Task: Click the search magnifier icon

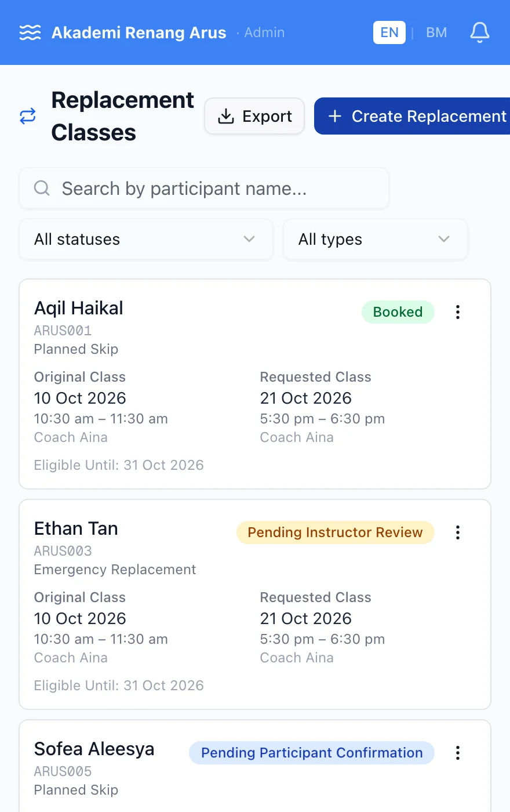Action: [x=42, y=188]
